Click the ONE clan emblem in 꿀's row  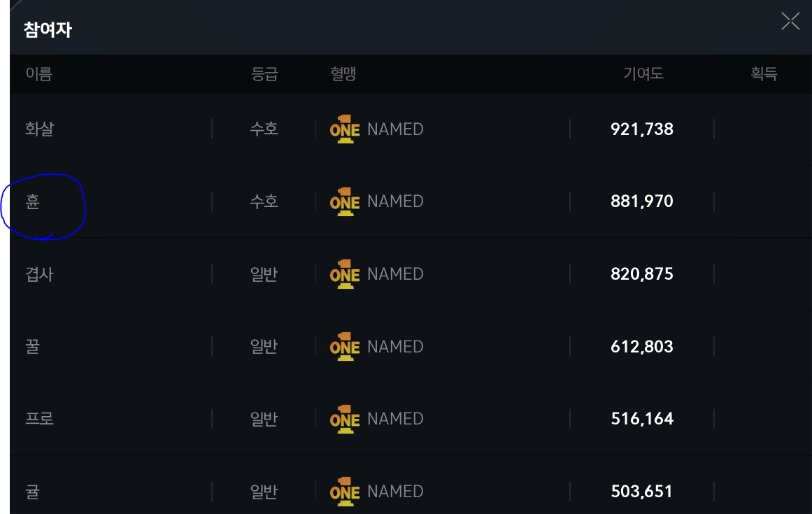[x=345, y=347]
